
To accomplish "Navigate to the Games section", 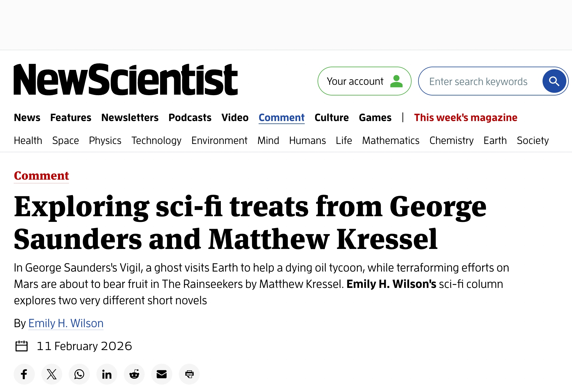I will tap(375, 117).
